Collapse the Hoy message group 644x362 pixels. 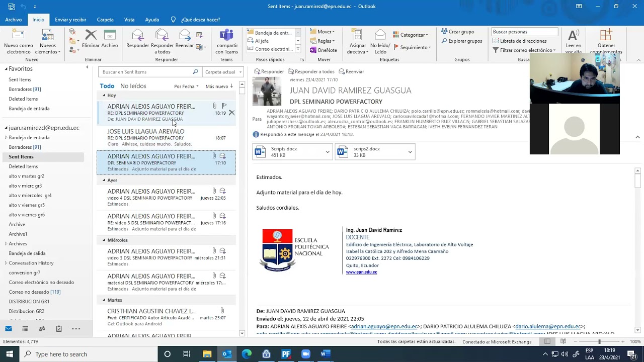[104, 95]
